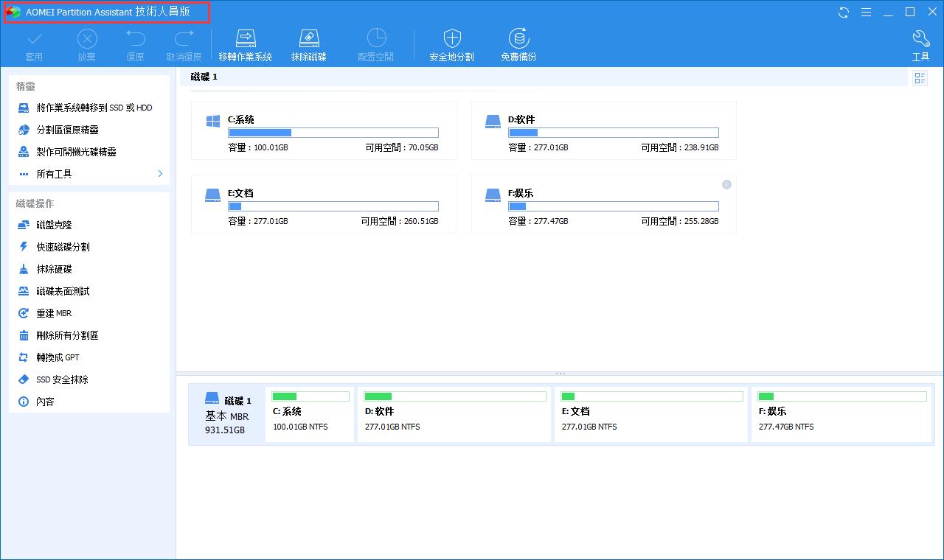Click the refresh icon in title bar
The width and height of the screenshot is (944, 560).
[x=844, y=13]
